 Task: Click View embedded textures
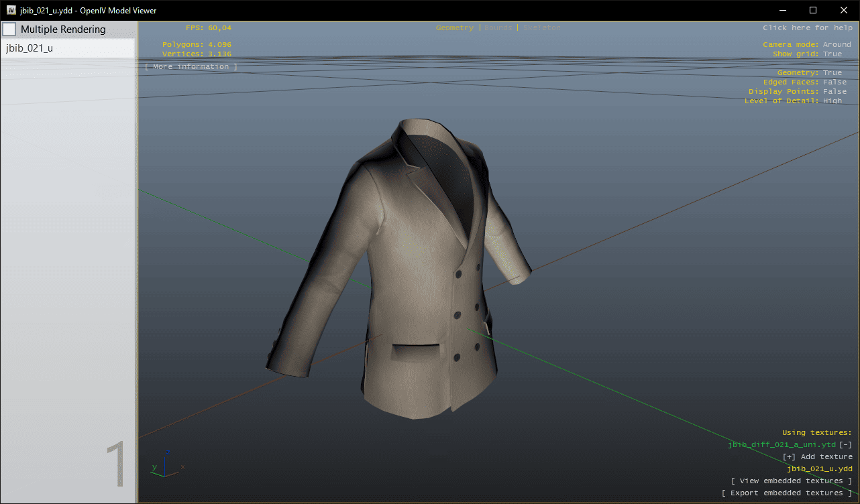pyautogui.click(x=791, y=481)
